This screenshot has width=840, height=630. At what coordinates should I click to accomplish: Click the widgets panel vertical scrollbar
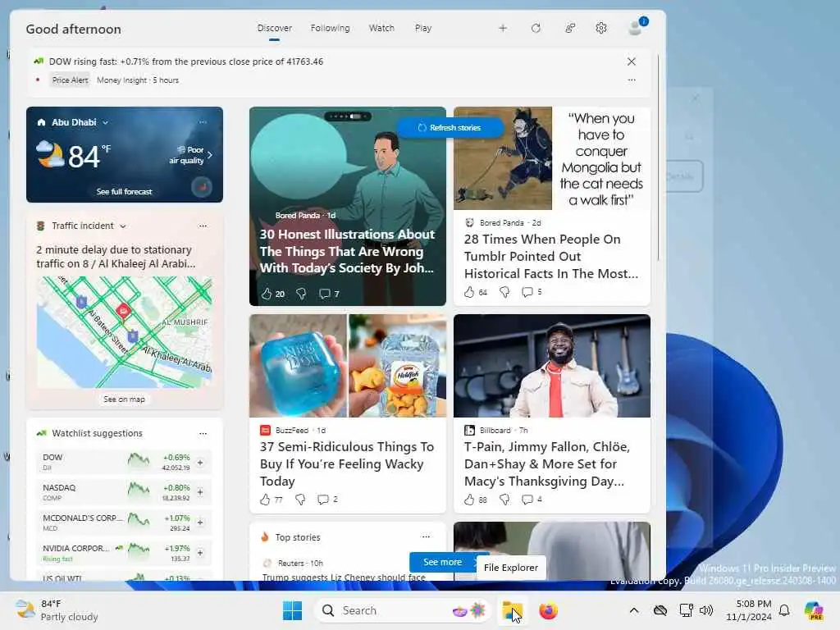659,158
